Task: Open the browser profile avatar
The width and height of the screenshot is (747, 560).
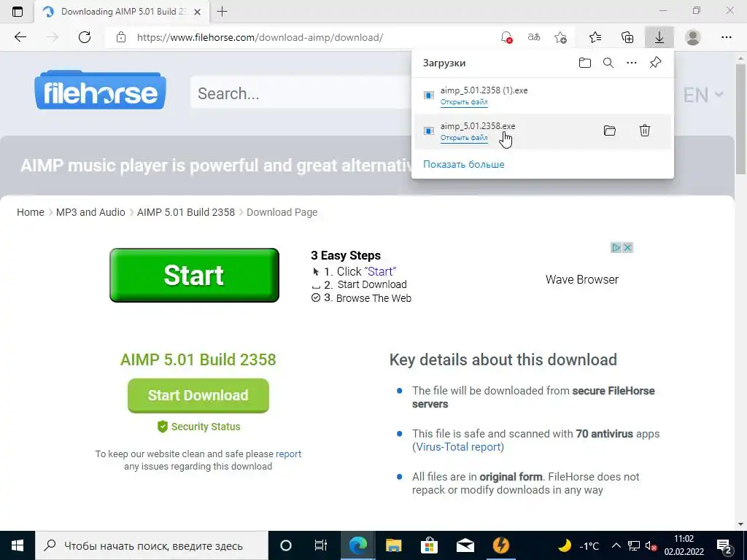Action: pos(693,37)
